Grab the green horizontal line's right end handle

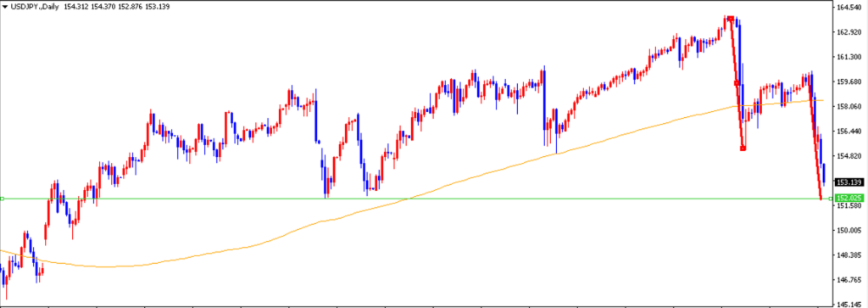click(831, 199)
